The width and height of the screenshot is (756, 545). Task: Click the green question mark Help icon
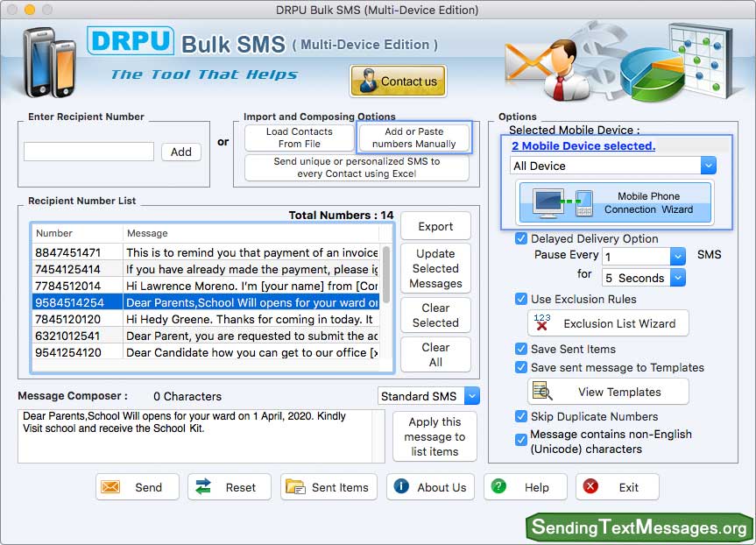tap(498, 485)
